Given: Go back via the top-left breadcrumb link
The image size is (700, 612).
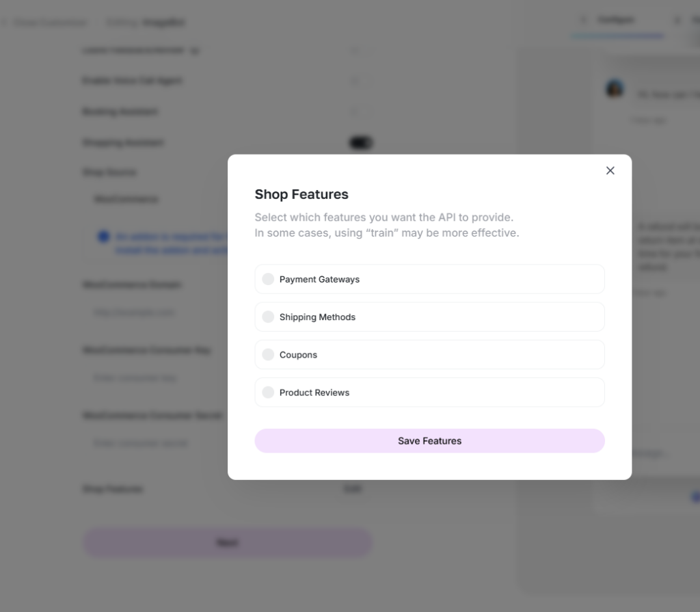Looking at the screenshot, I should pyautogui.click(x=48, y=23).
